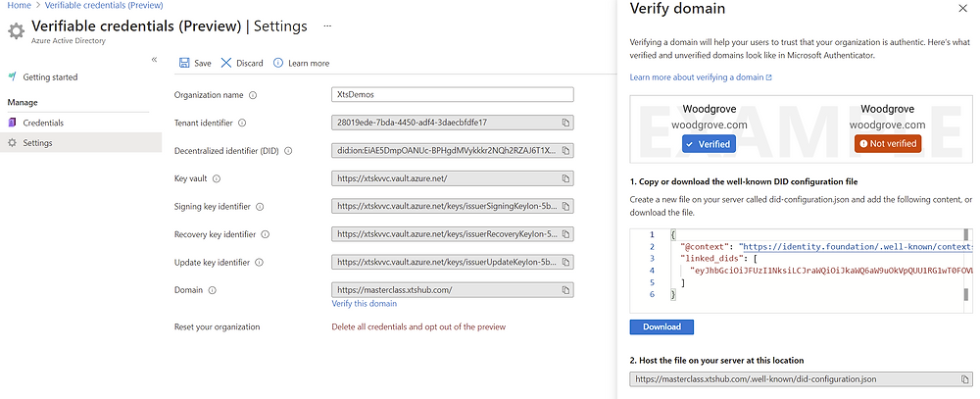Copy the did-configuration.json hosting location
This screenshot has width=980, height=399.
pyautogui.click(x=965, y=379)
